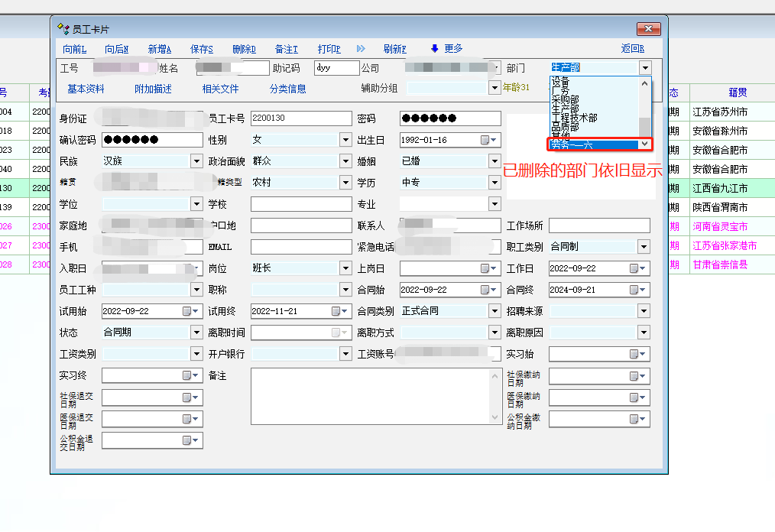Screen dimensions: 775x532
Task: Open calendar for 合同始 date
Action: click(485, 290)
